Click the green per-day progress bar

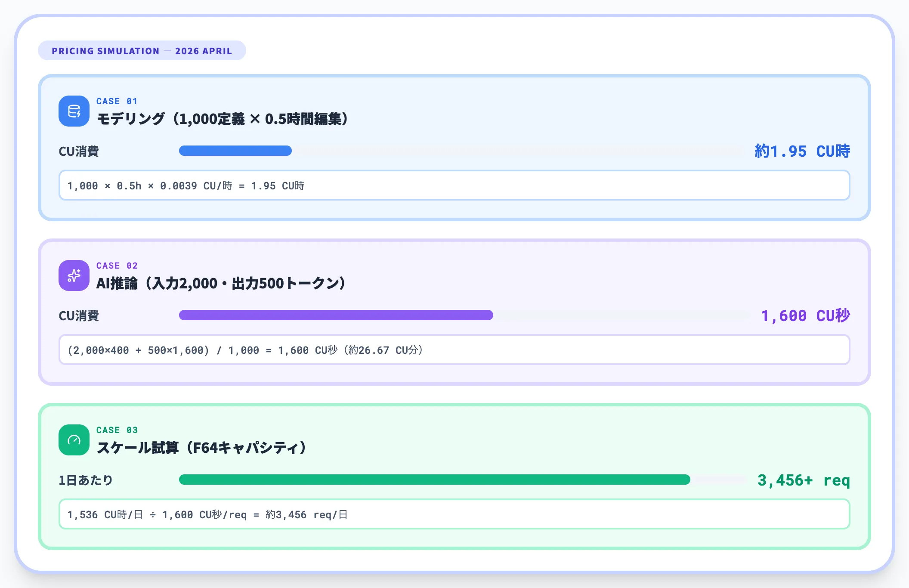pos(434,480)
